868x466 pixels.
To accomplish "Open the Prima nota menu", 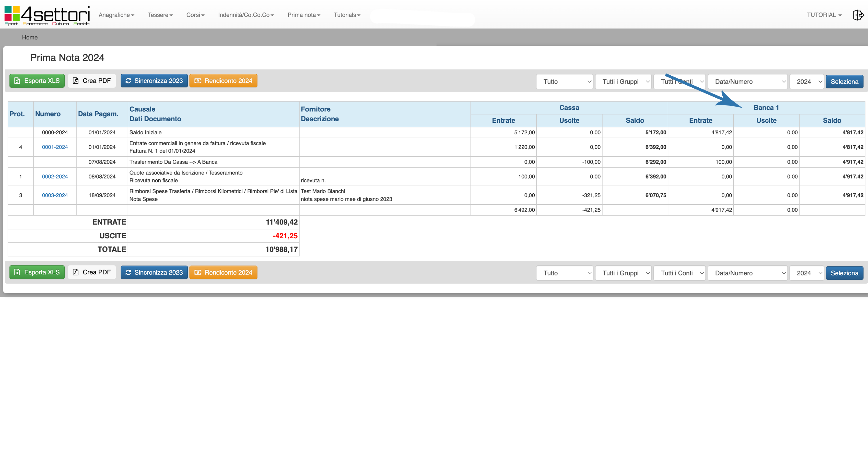I will tap(304, 15).
